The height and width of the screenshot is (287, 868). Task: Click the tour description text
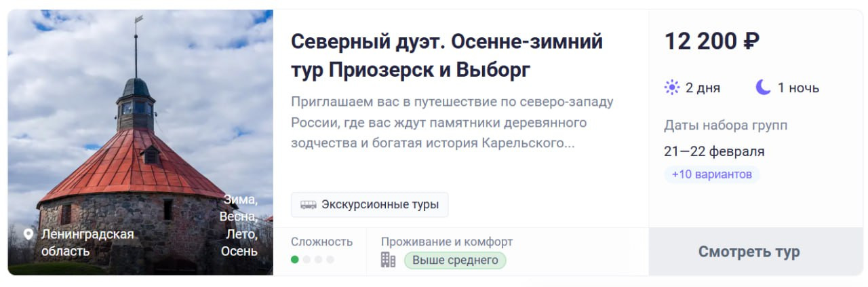click(x=452, y=123)
